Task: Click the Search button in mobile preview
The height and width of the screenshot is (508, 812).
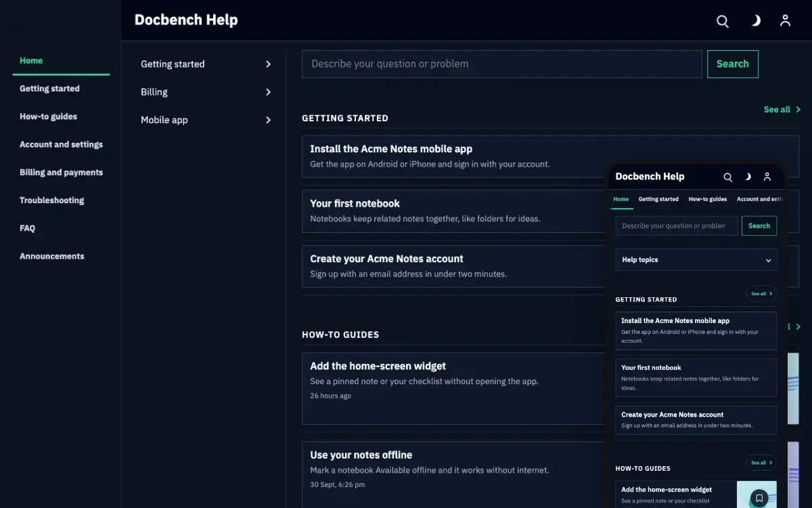Action: click(759, 226)
